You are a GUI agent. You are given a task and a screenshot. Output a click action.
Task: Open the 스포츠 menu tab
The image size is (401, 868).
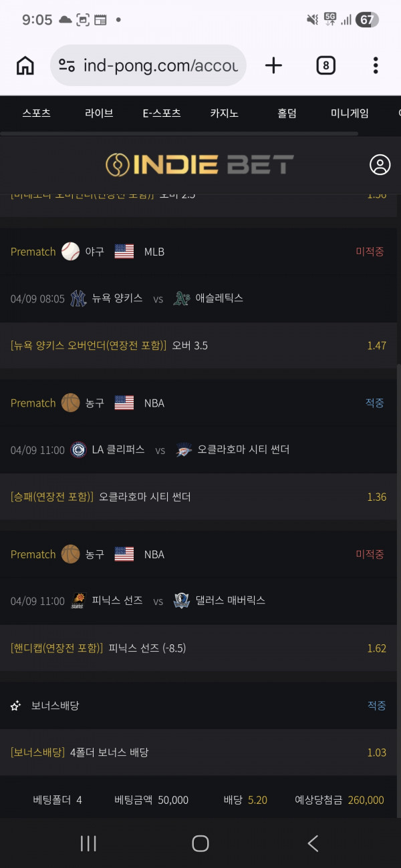[36, 114]
